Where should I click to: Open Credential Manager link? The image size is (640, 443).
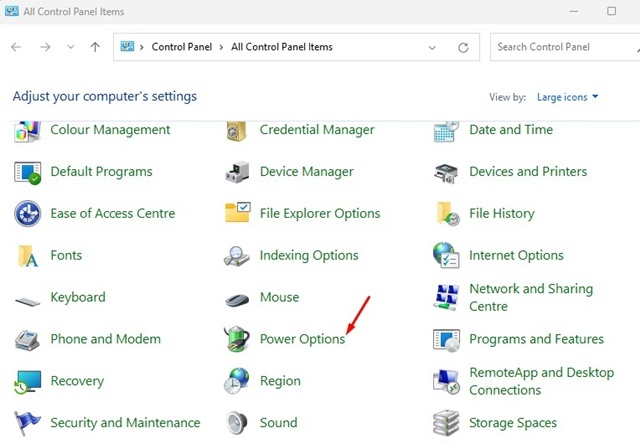click(317, 130)
